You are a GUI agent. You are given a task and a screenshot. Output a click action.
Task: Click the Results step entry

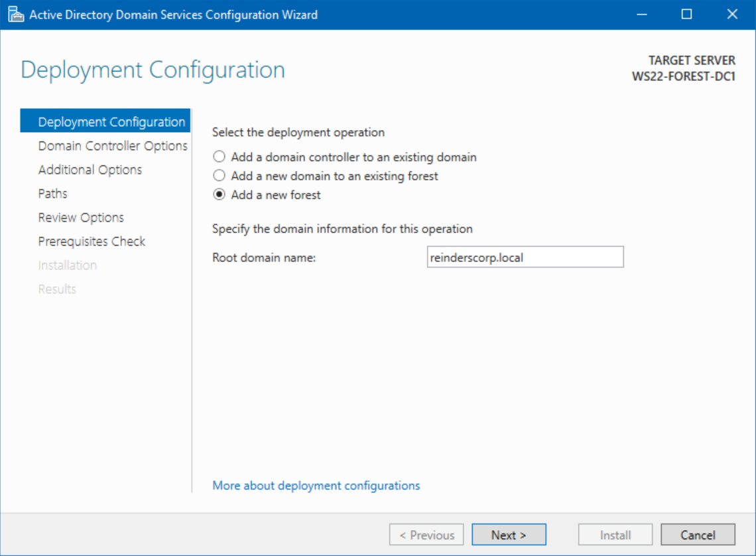coord(56,289)
